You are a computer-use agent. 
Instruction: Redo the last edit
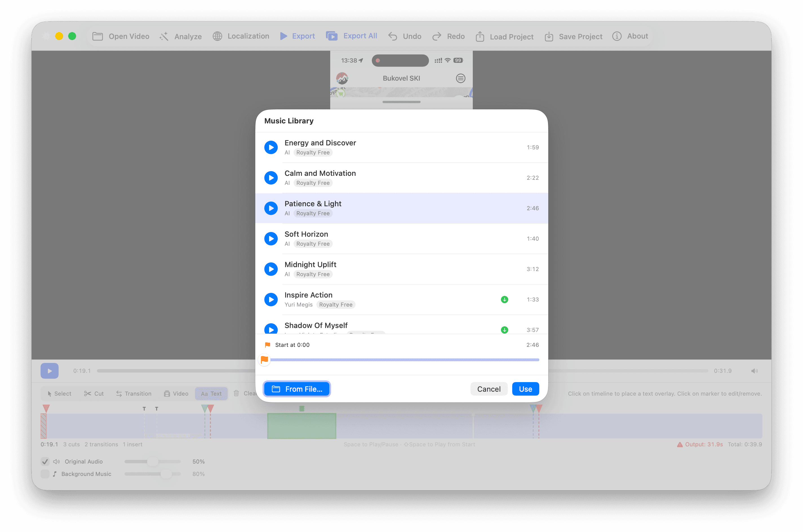coord(449,36)
